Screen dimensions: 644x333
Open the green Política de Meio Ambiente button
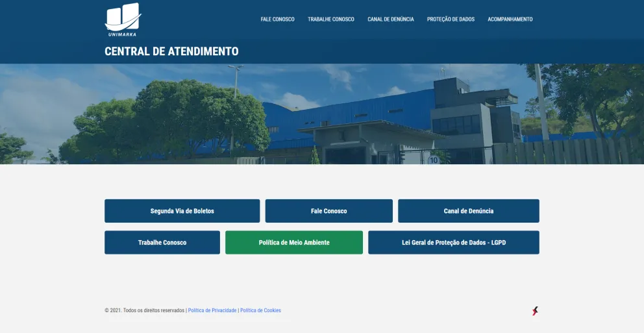294,242
